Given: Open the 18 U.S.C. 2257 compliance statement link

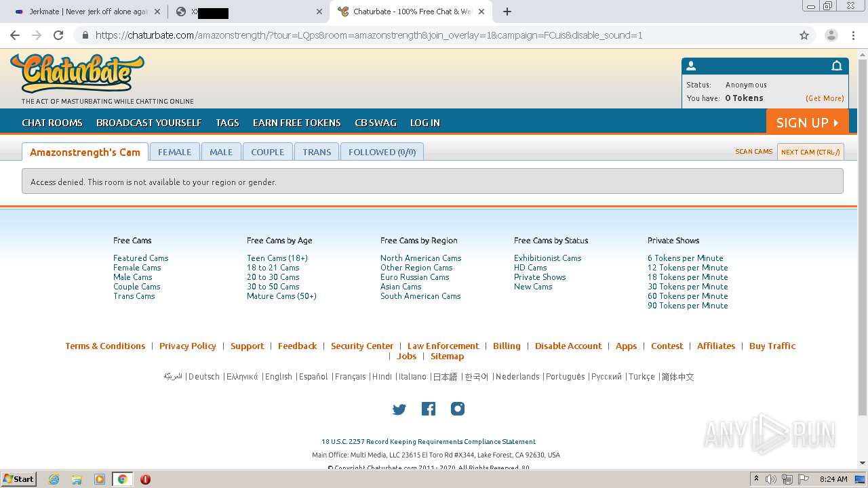Looking at the screenshot, I should click(x=429, y=442).
